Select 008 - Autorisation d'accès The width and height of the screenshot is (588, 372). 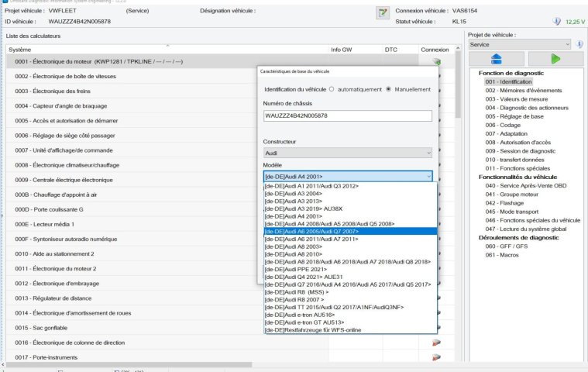[x=518, y=142]
